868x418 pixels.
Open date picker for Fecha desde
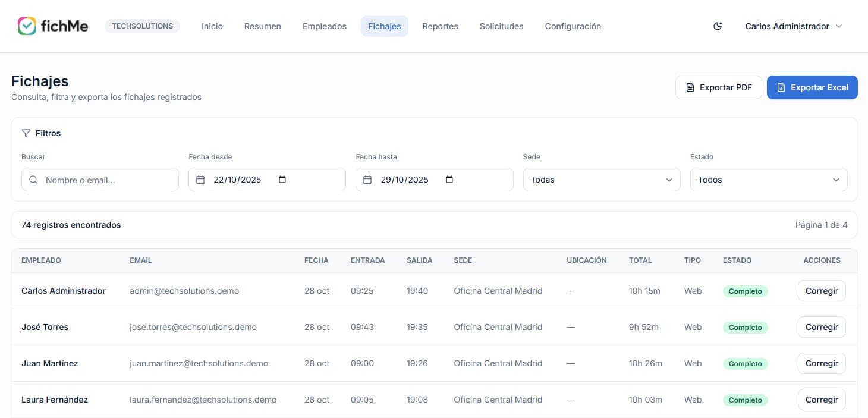tap(282, 180)
